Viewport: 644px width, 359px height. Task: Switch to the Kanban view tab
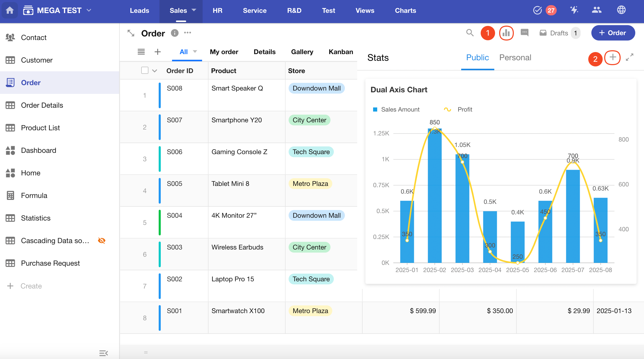point(341,52)
